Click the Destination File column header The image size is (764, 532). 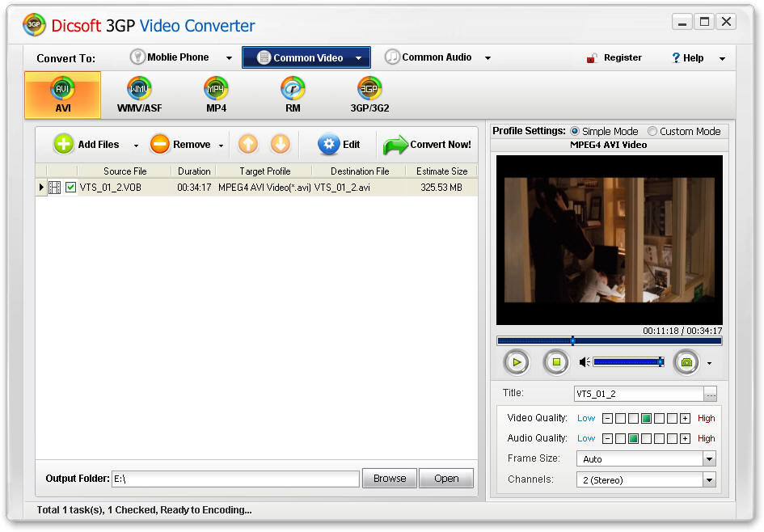coord(360,171)
